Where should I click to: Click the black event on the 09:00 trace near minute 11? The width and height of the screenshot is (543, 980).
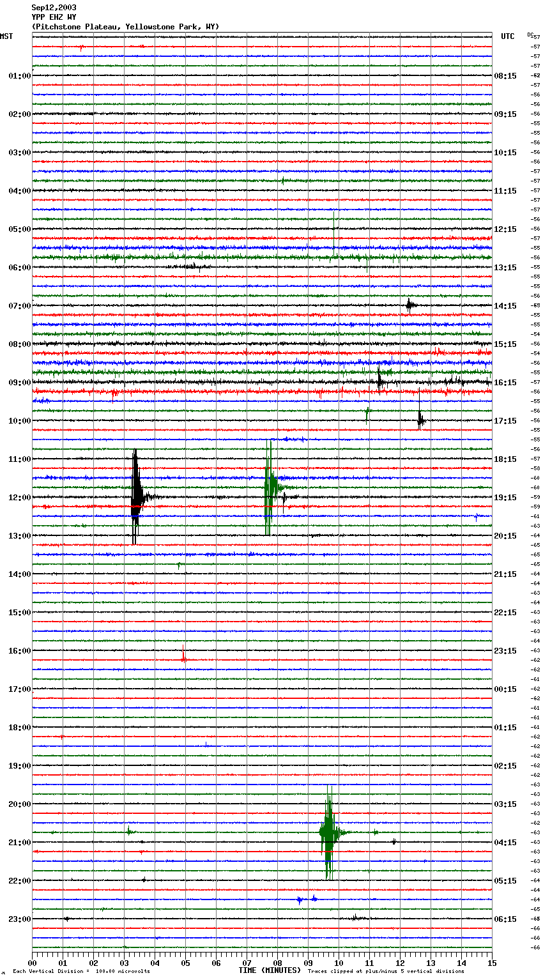pos(380,381)
